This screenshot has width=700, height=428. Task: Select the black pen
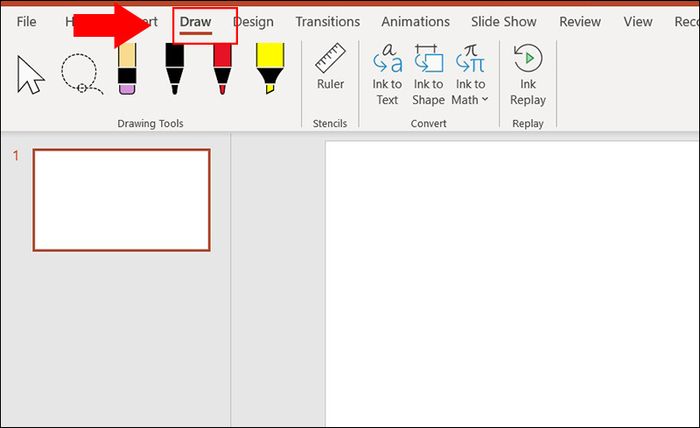coord(175,68)
